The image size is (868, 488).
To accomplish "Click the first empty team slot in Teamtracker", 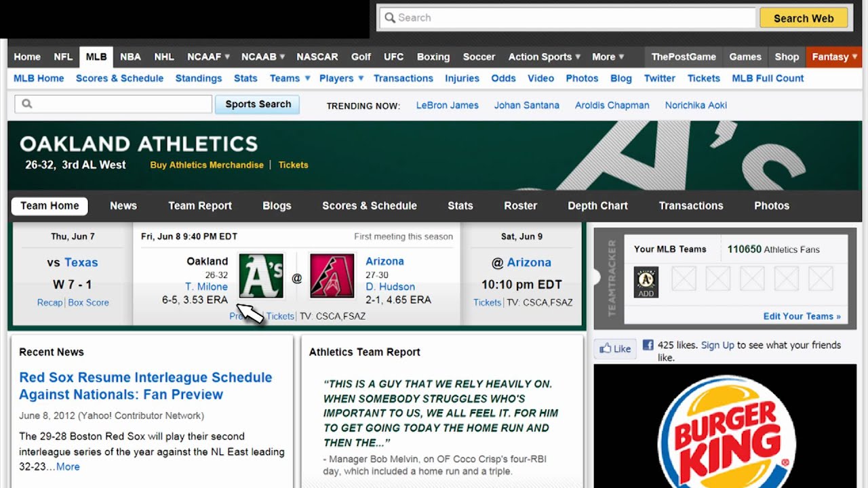I will [x=684, y=279].
